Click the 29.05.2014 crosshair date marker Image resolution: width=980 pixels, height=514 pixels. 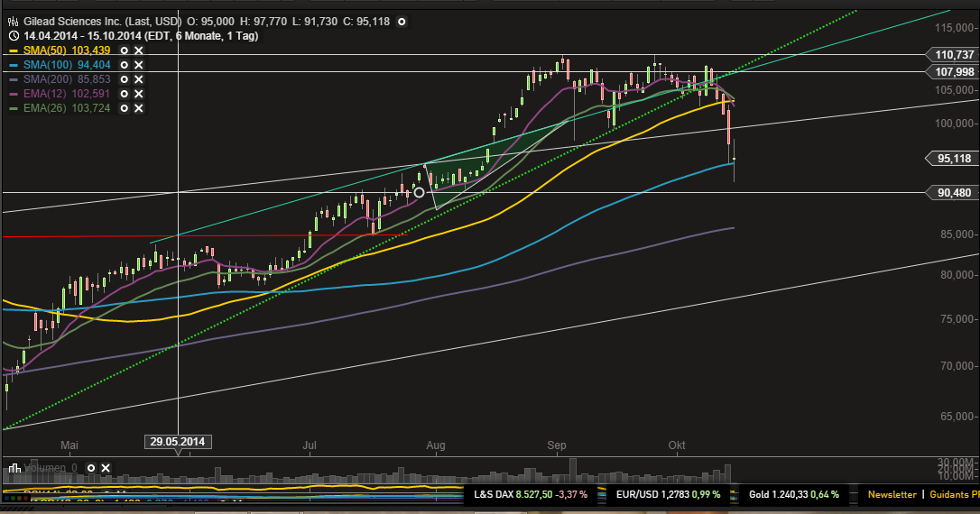coord(178,442)
